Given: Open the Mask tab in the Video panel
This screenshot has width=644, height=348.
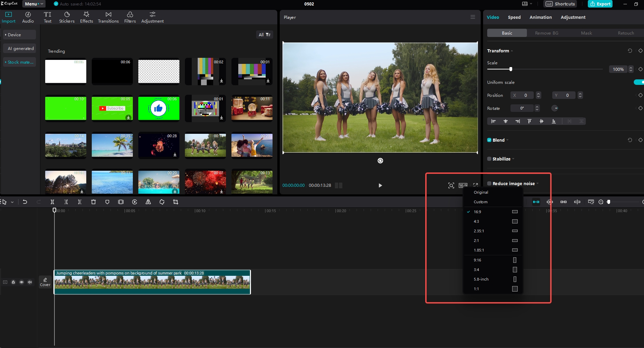Looking at the screenshot, I should [586, 33].
